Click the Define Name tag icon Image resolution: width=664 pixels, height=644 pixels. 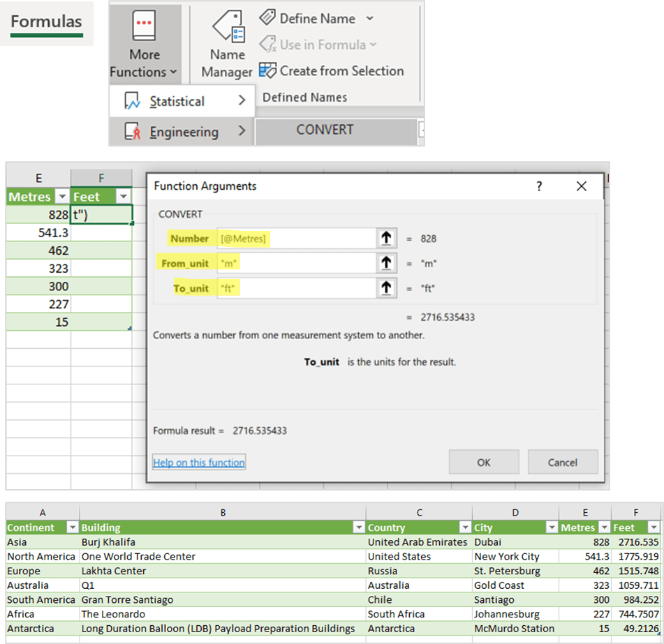267,17
